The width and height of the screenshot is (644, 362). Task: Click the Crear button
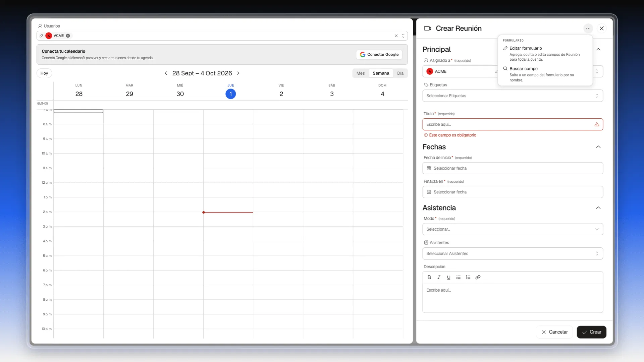(x=592, y=332)
